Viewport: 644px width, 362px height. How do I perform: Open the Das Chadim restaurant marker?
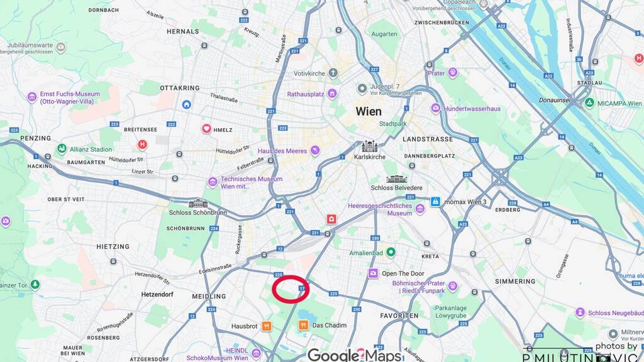303,325
